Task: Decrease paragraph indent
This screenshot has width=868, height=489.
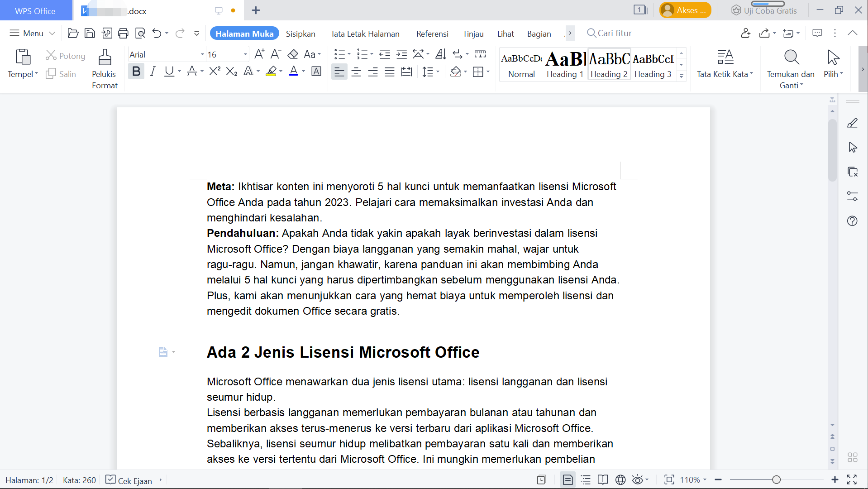Action: pos(385,54)
